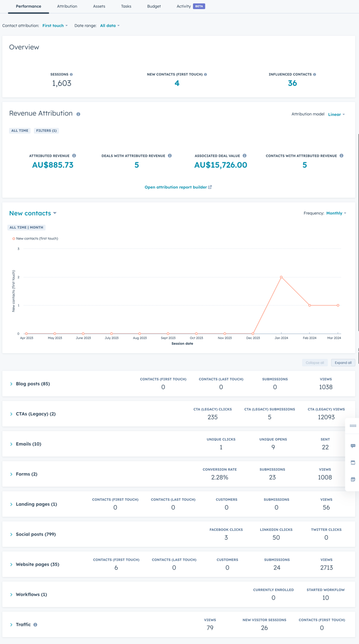Click the ALL TIME tag under Revenue Attribution
This screenshot has width=359, height=644.
tap(20, 131)
